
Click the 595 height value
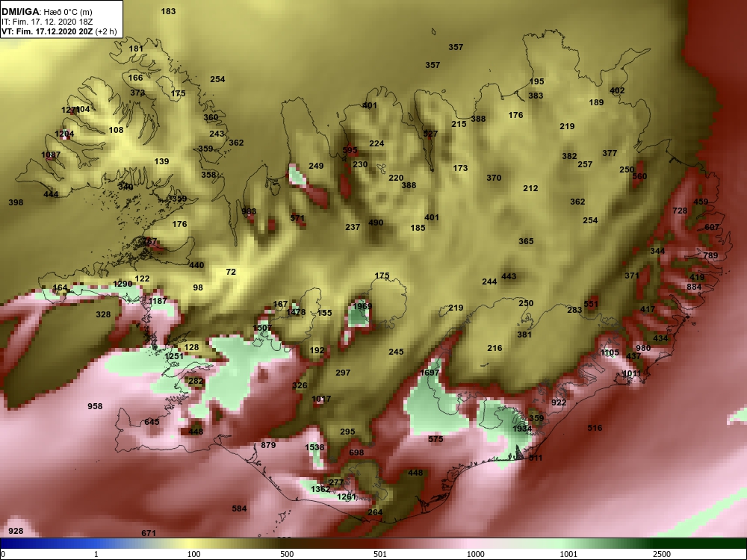[350, 151]
